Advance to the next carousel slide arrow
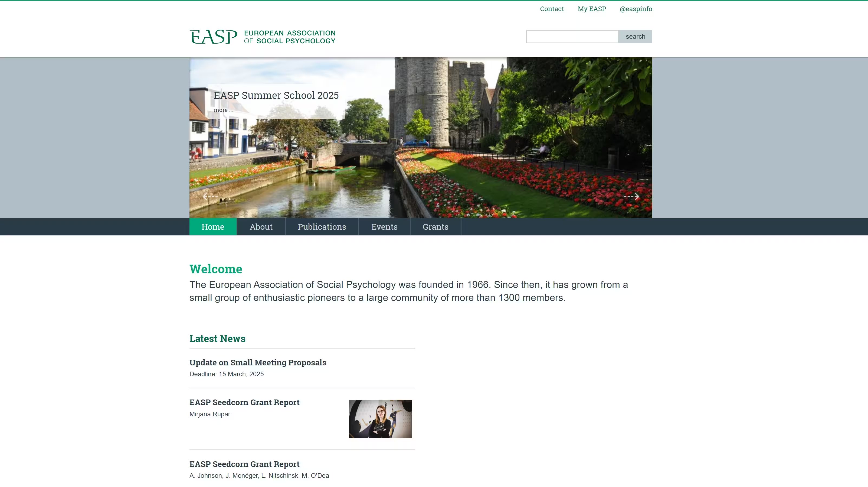868x487 pixels. 631,196
